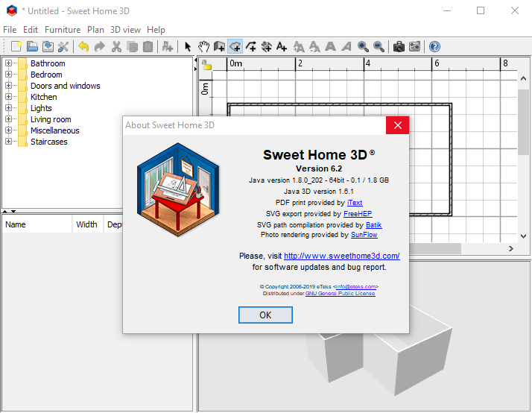Expand the Staircases category
This screenshot has width=532, height=413.
click(x=8, y=142)
